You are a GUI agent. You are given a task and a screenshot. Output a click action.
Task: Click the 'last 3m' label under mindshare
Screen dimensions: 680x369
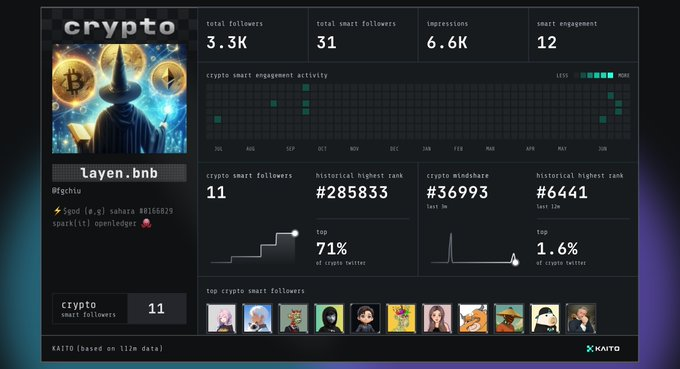pos(437,207)
